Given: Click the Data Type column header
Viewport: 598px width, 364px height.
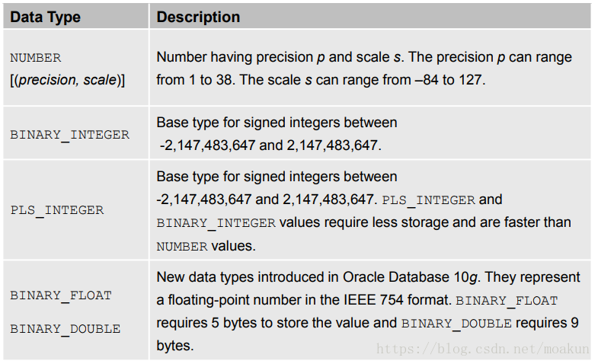Looking at the screenshot, I should click(75, 17).
